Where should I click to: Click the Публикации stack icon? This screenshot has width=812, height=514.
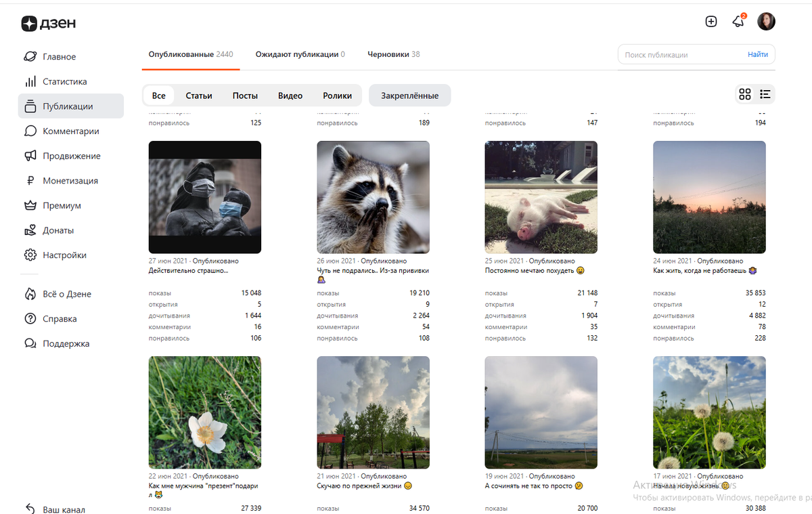click(30, 106)
